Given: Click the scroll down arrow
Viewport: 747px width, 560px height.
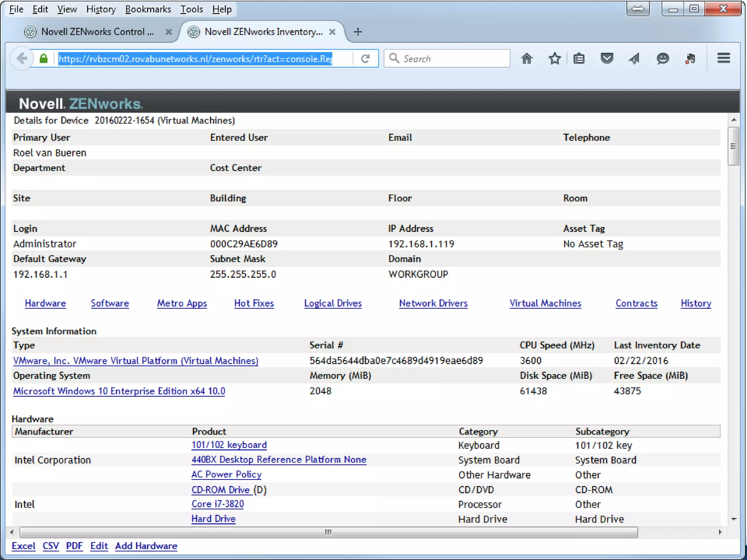Looking at the screenshot, I should [734, 519].
